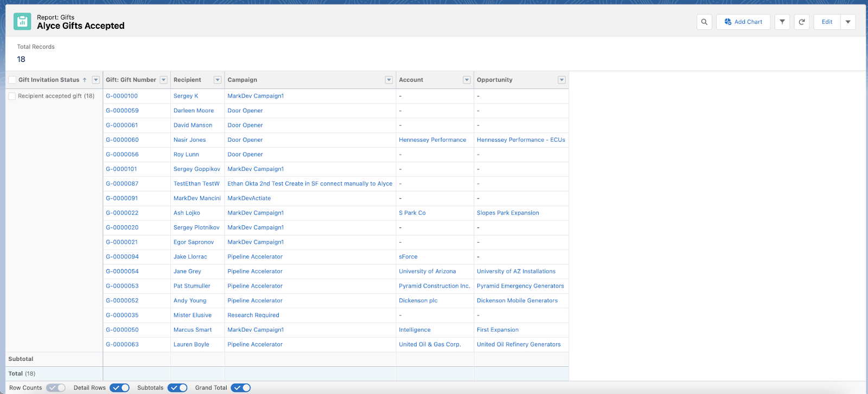The width and height of the screenshot is (868, 394).
Task: Open the MarkDevActiate campaign
Action: [249, 199]
